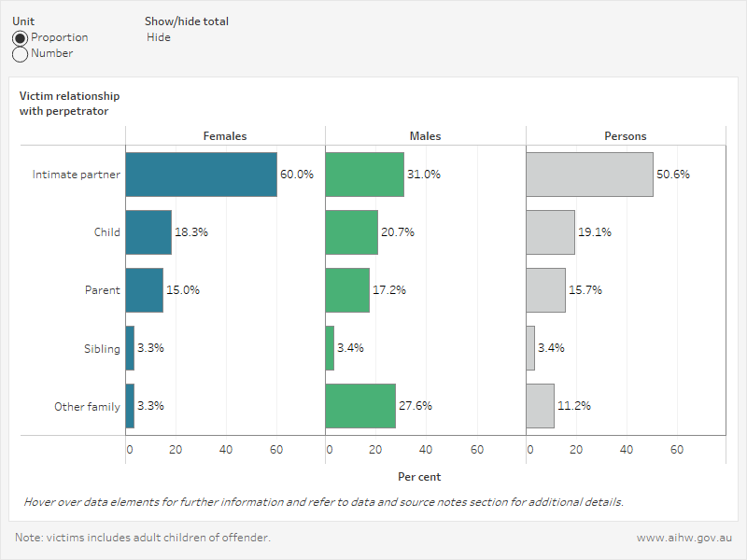Open the www.aihw.gov.au link
747x560 pixels.
pos(685,538)
